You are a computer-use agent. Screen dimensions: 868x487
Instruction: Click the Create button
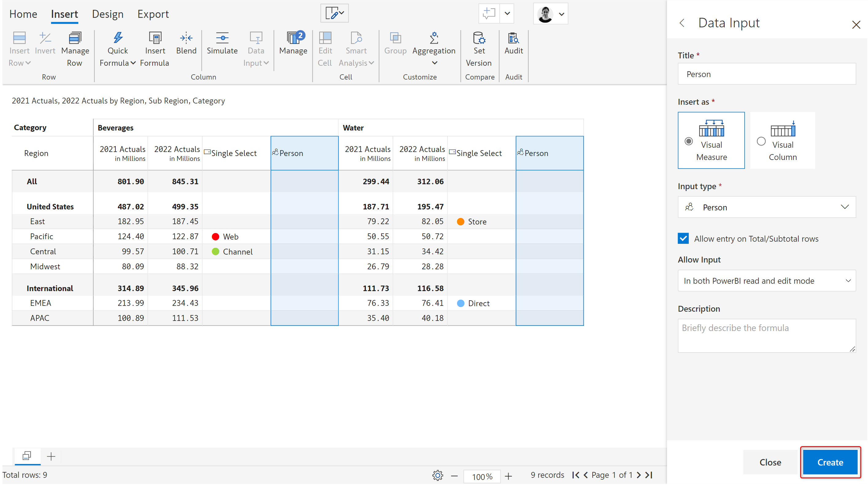[x=830, y=462]
